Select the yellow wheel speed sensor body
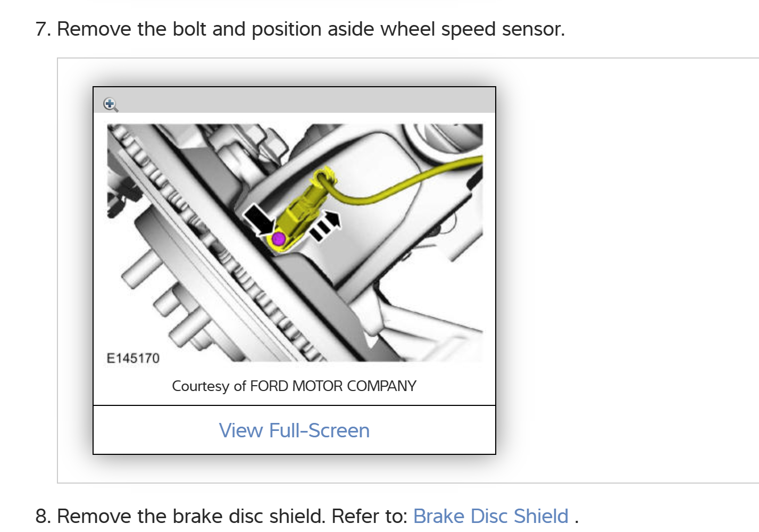The image size is (759, 532). 298,214
